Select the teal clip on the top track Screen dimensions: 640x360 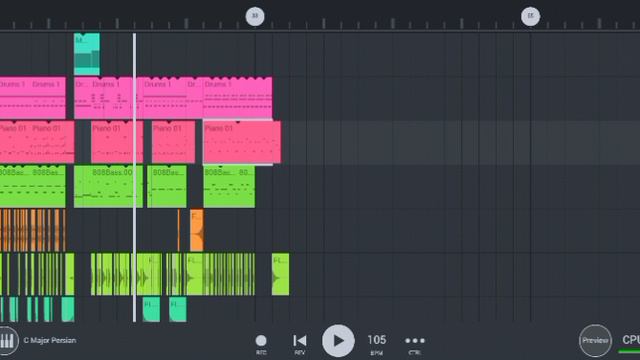(x=87, y=54)
